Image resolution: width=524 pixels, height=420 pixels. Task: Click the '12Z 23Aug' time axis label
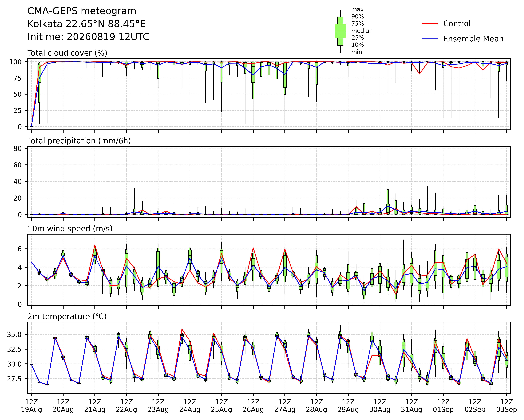tap(158, 406)
